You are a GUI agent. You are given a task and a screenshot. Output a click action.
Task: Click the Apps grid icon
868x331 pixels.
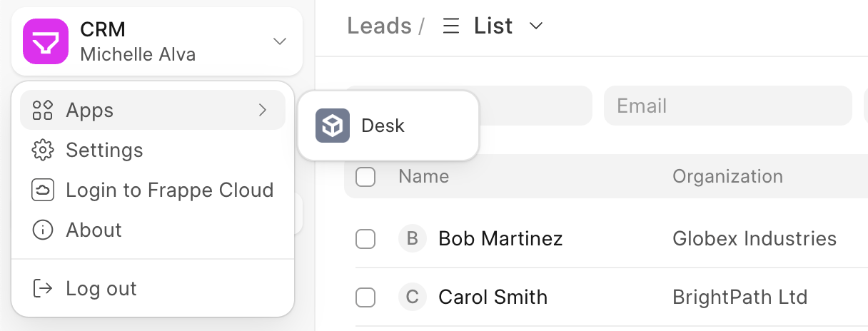click(43, 110)
